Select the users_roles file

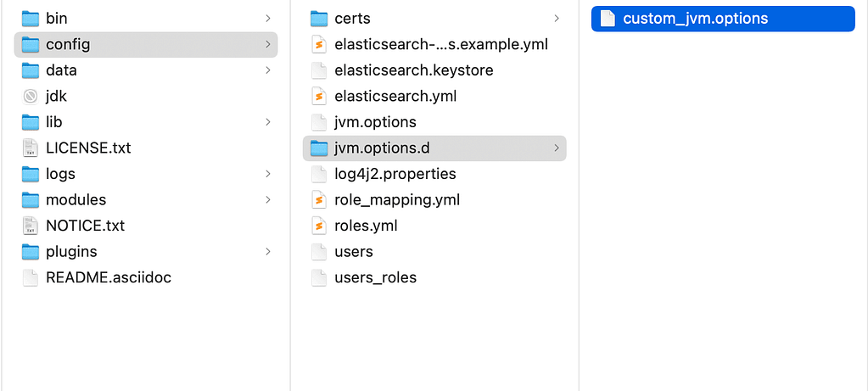[x=434, y=277]
